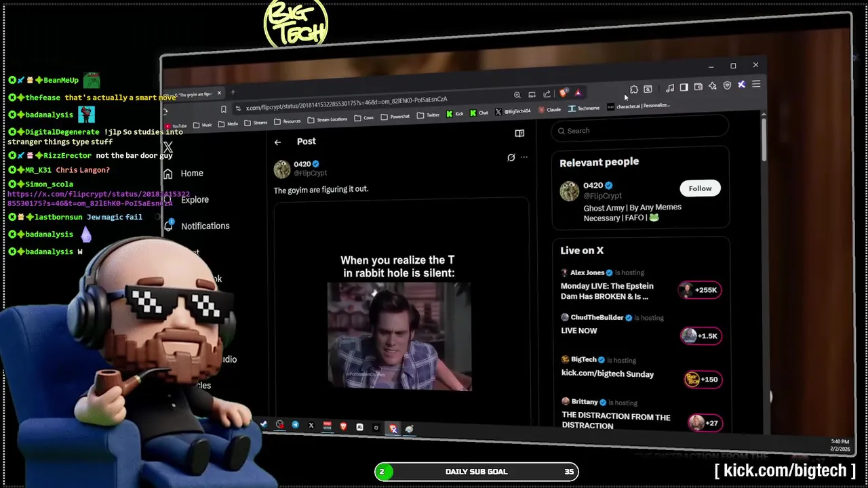Viewport: 868px width, 488px height.
Task: Join BigTech live +150 pill
Action: [x=702, y=380]
